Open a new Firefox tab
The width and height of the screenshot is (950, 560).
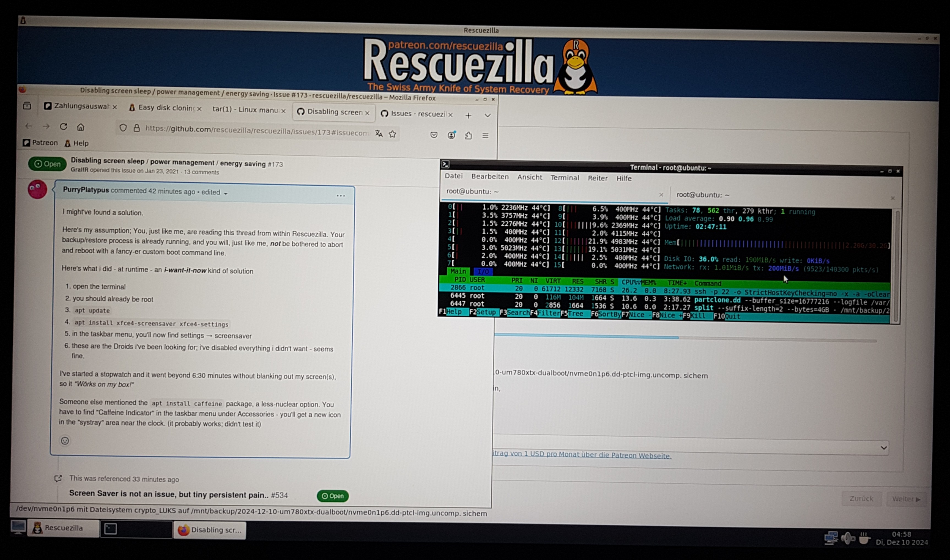(x=468, y=116)
